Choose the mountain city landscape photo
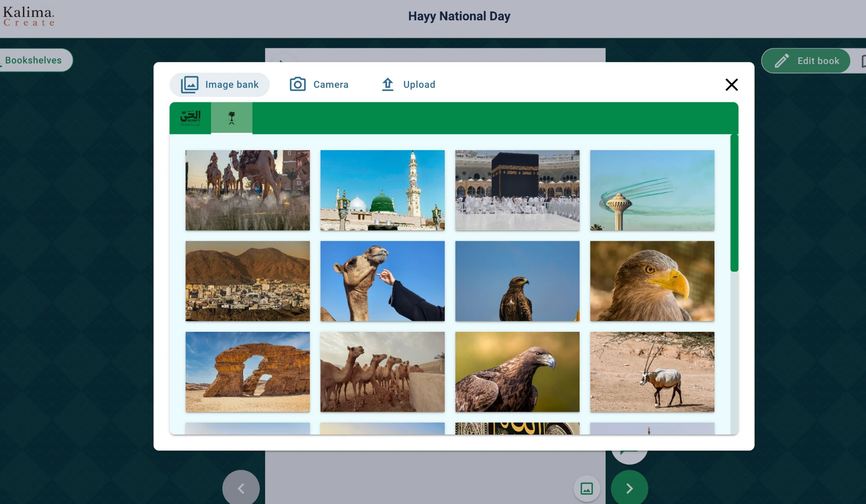 tap(248, 281)
